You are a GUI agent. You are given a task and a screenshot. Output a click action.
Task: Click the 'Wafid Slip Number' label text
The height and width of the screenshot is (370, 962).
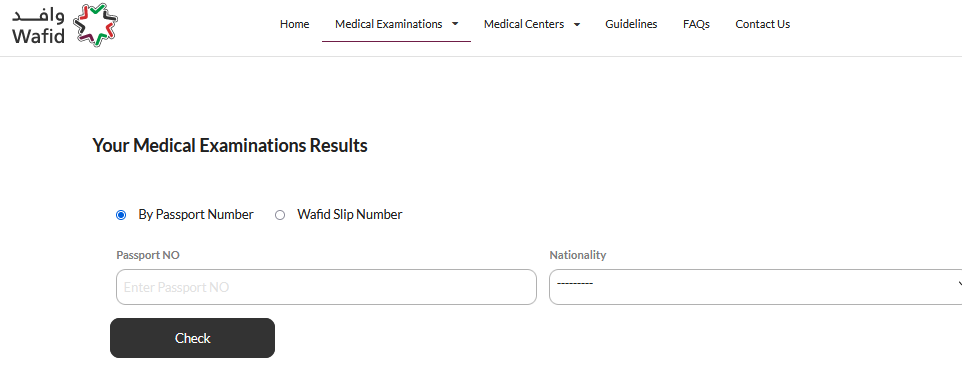pyautogui.click(x=350, y=214)
